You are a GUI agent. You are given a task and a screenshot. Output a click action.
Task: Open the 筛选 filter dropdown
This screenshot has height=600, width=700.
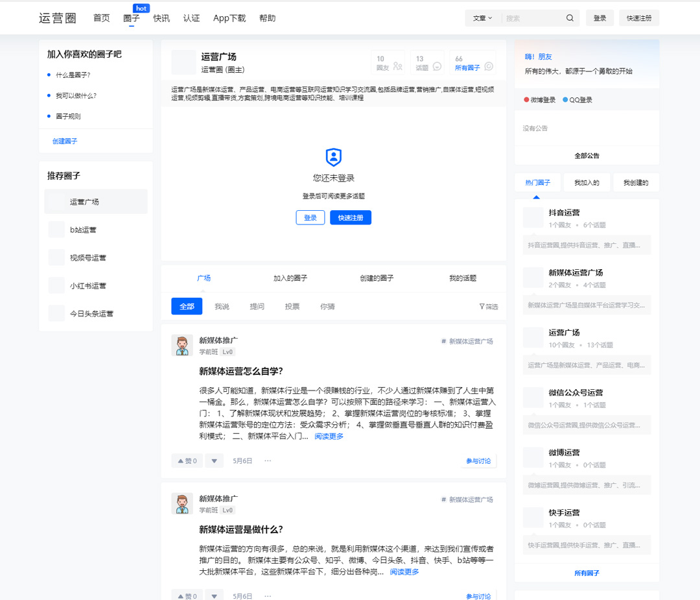pos(488,306)
